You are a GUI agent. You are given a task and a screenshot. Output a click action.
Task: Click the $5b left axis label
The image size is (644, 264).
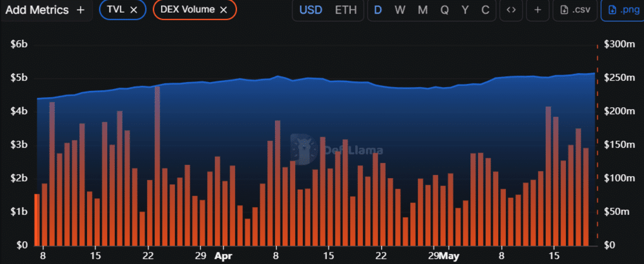pos(19,78)
